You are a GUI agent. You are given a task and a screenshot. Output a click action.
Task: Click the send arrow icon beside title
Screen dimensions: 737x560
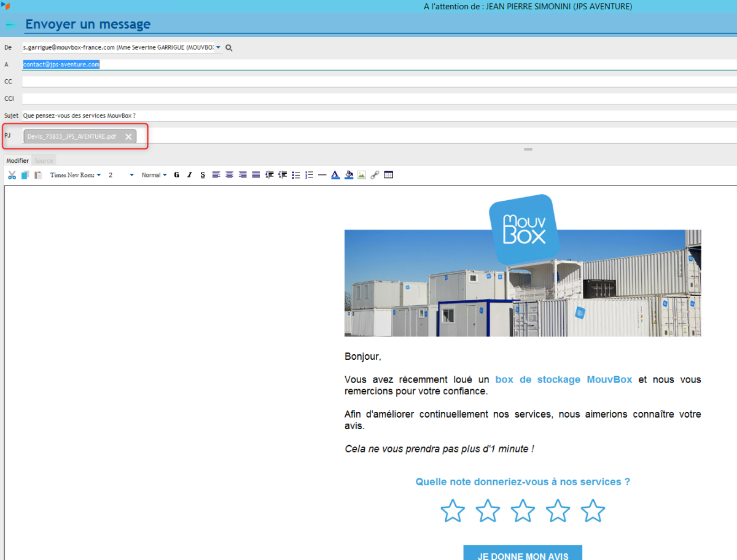click(10, 25)
